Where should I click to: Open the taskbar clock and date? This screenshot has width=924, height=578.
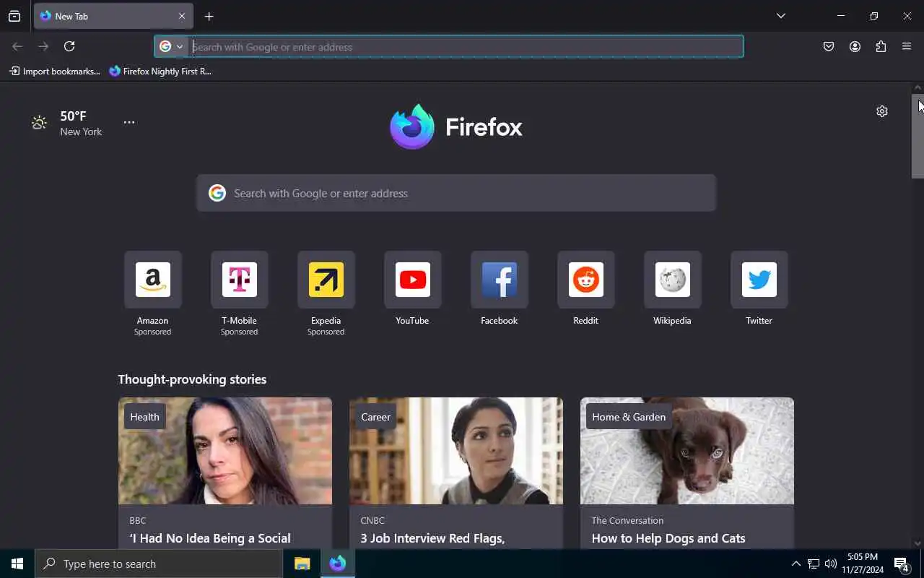pyautogui.click(x=863, y=564)
